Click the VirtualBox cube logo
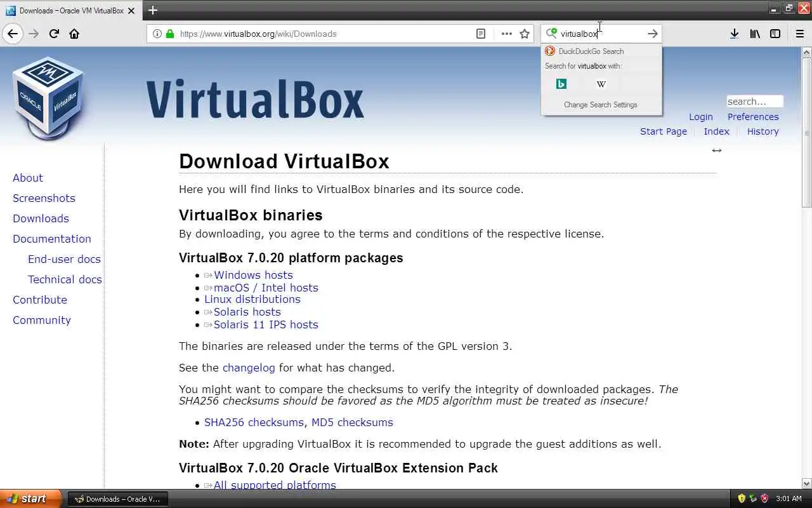This screenshot has height=508, width=812. pos(49,98)
